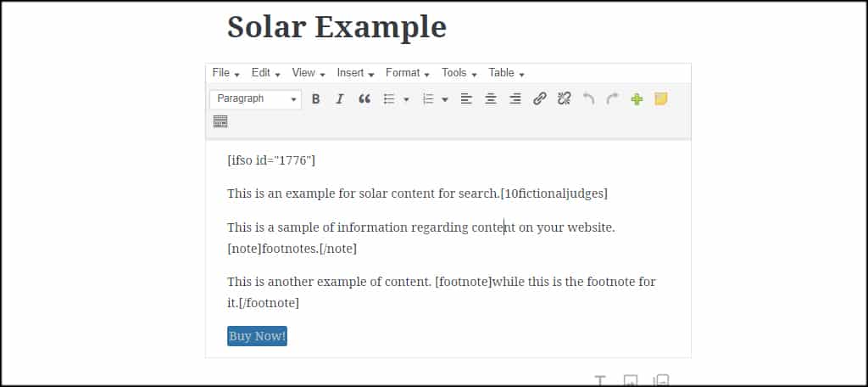Click the Buy Now! button

[x=257, y=336]
